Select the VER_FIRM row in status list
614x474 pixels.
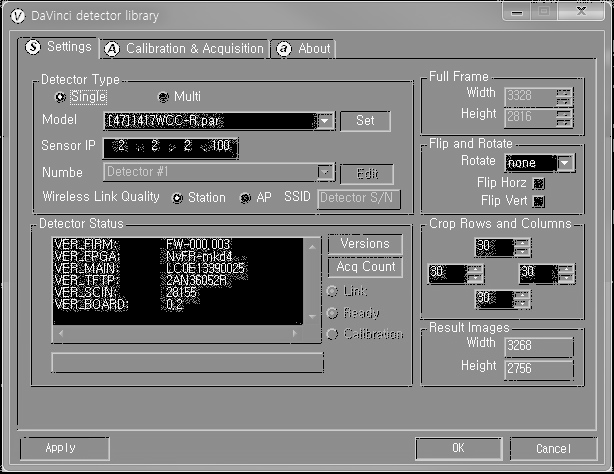click(178, 244)
